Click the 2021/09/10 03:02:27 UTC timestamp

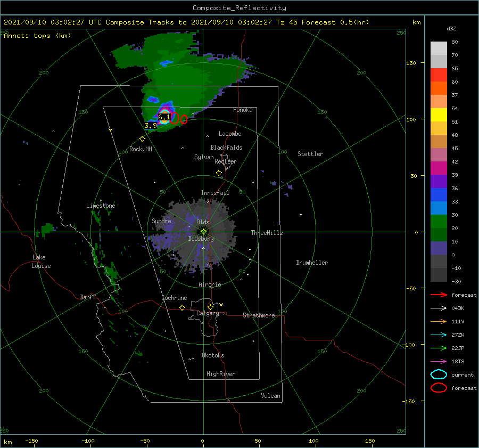[x=53, y=22]
